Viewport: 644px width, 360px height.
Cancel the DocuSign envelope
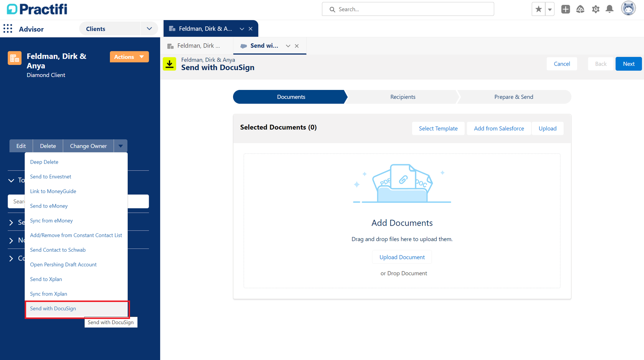pos(562,64)
